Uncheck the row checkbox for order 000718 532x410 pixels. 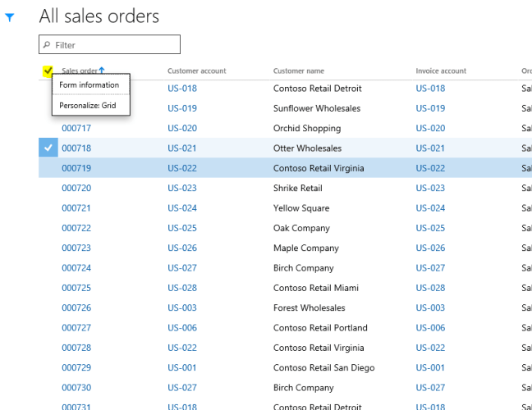pyautogui.click(x=48, y=148)
